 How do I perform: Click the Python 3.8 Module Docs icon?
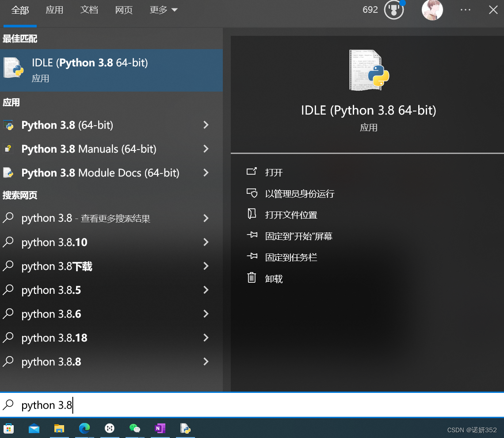point(8,173)
